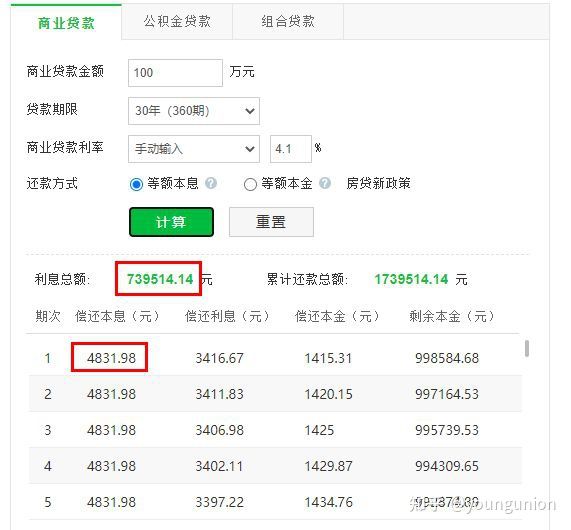Select 等额本金 repayment option
Viewport: 571px width, 530px height.
[250, 184]
